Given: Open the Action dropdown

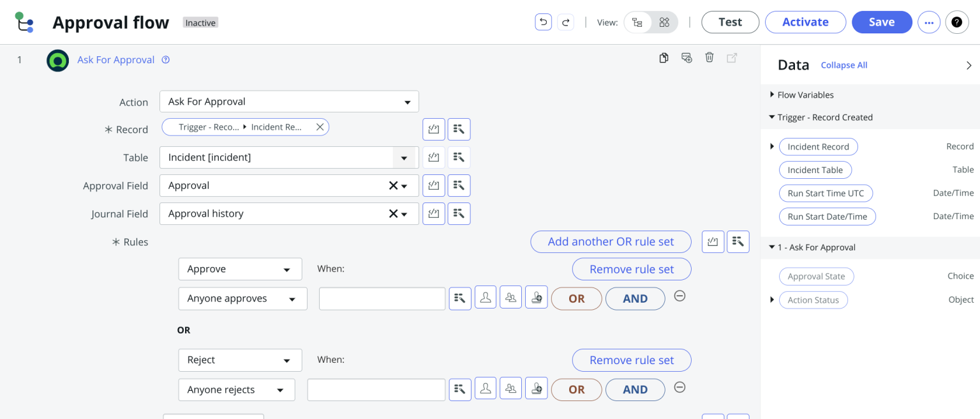Looking at the screenshot, I should point(288,101).
